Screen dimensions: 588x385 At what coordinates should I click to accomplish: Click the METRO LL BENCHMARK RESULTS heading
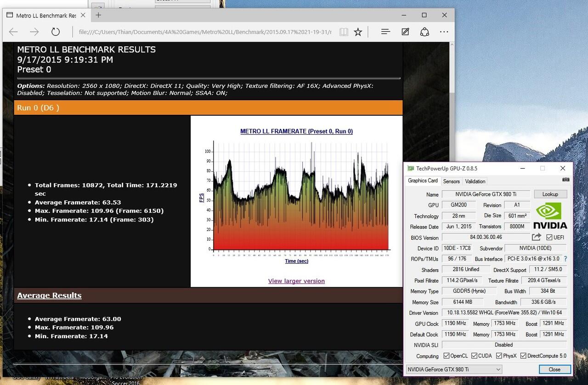86,50
